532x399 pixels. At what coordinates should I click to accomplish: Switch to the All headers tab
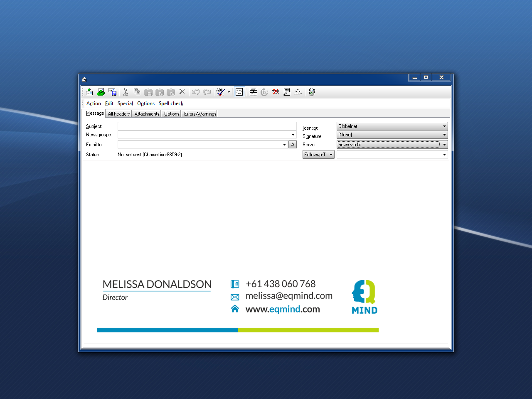(x=119, y=114)
